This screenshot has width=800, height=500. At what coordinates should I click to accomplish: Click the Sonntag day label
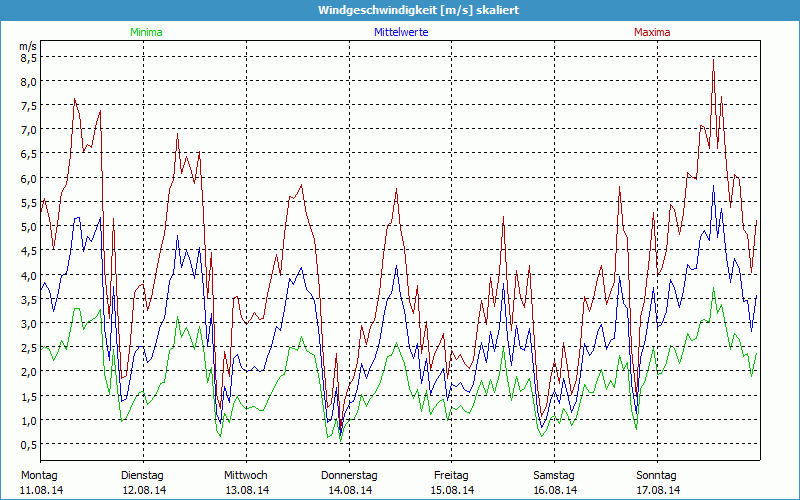(x=657, y=476)
